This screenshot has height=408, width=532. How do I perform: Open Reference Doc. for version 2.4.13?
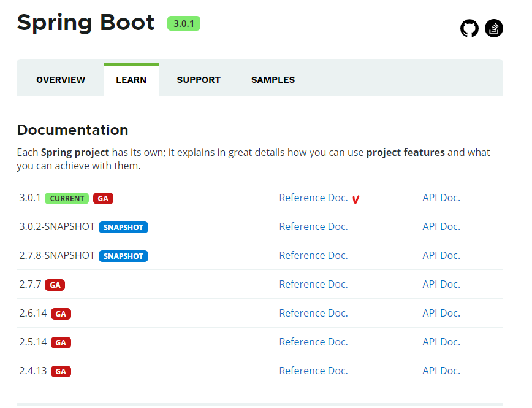click(314, 371)
